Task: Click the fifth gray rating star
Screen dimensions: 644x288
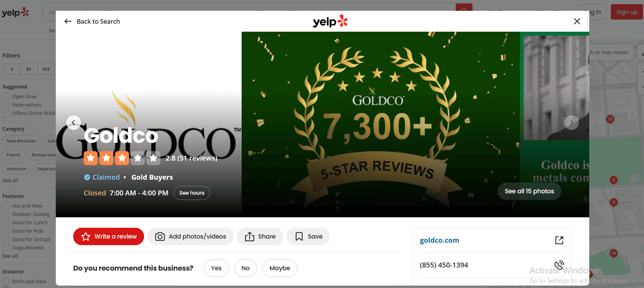Action: pos(153,158)
